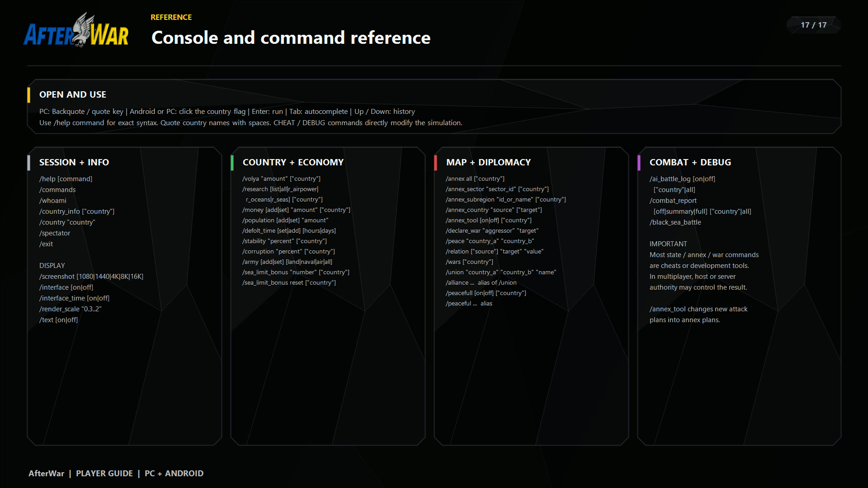Click AfterWar in the footer
This screenshot has width=868, height=488.
[46, 474]
